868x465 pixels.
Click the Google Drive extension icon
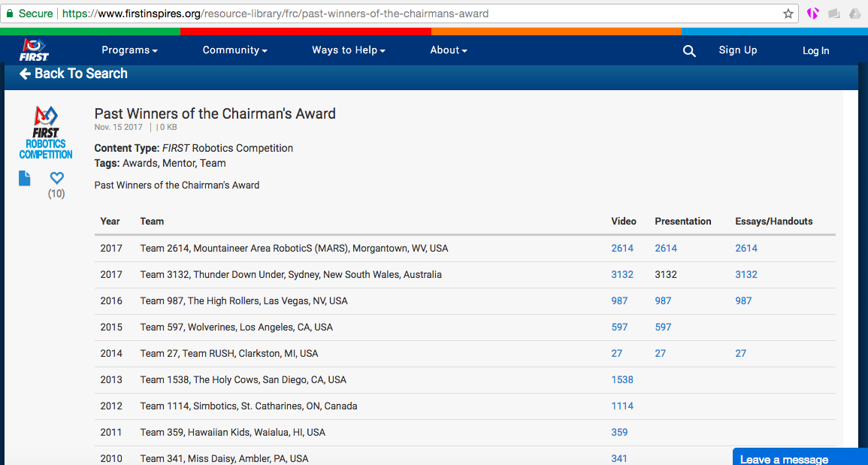(x=854, y=14)
